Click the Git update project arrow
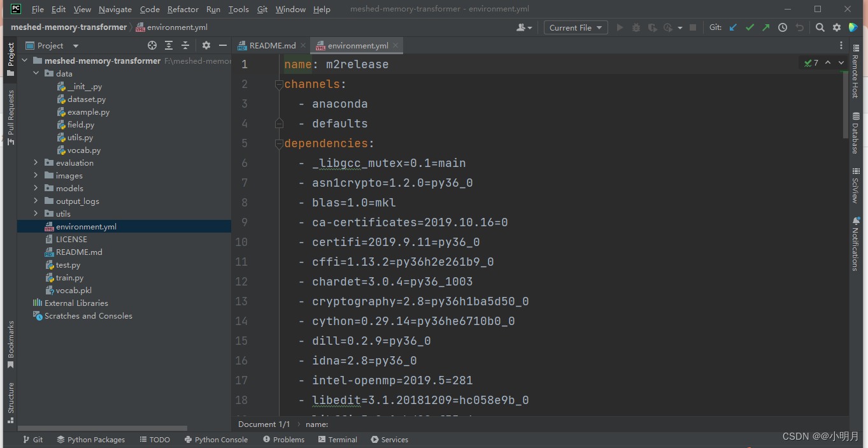Viewport: 868px width, 448px height. coord(733,27)
